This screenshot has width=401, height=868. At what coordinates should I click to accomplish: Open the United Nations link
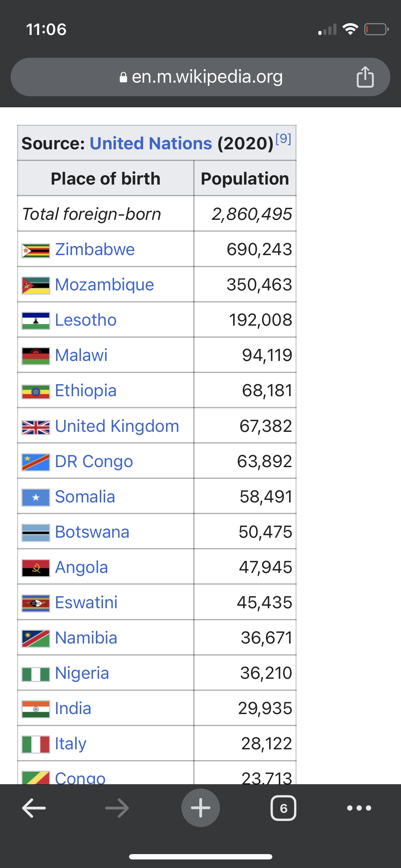pos(151,143)
